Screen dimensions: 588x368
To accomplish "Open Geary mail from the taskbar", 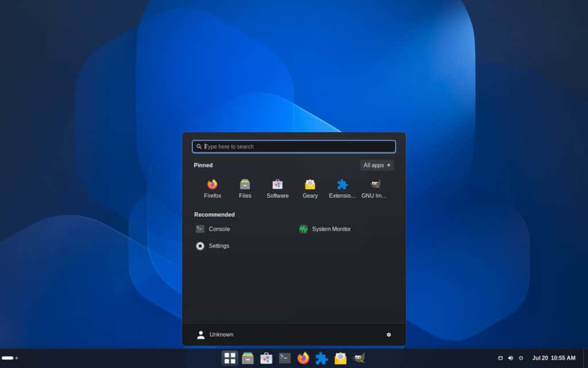I will (340, 358).
